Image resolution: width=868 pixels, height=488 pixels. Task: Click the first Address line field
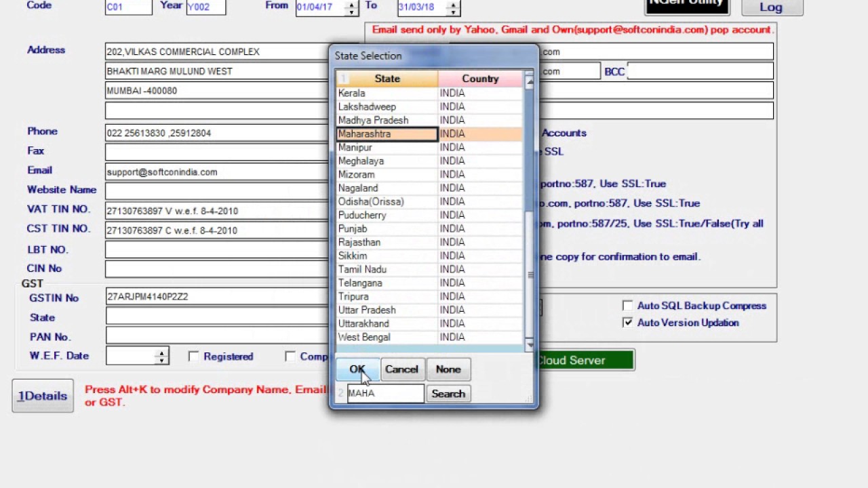click(217, 52)
